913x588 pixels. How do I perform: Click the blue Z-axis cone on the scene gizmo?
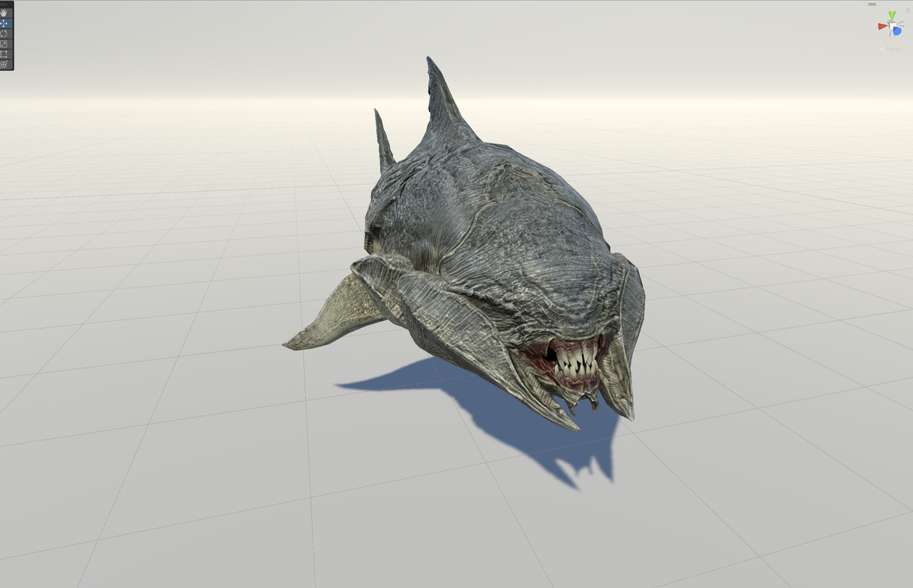tap(897, 31)
